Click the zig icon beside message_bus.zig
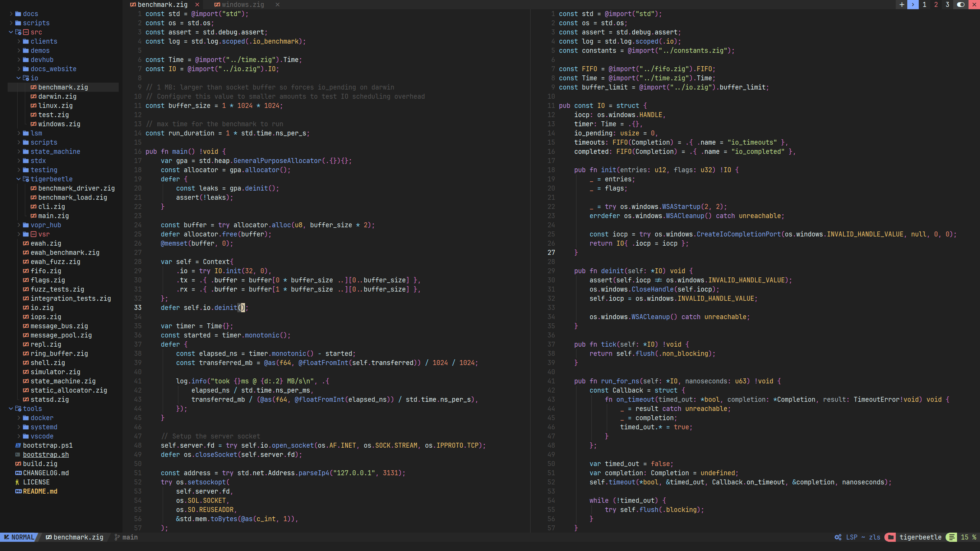The width and height of the screenshot is (980, 551). tap(26, 326)
